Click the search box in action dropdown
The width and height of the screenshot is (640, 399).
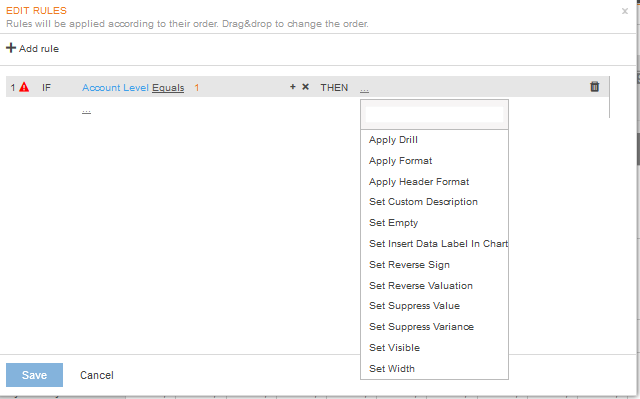pyautogui.click(x=434, y=115)
